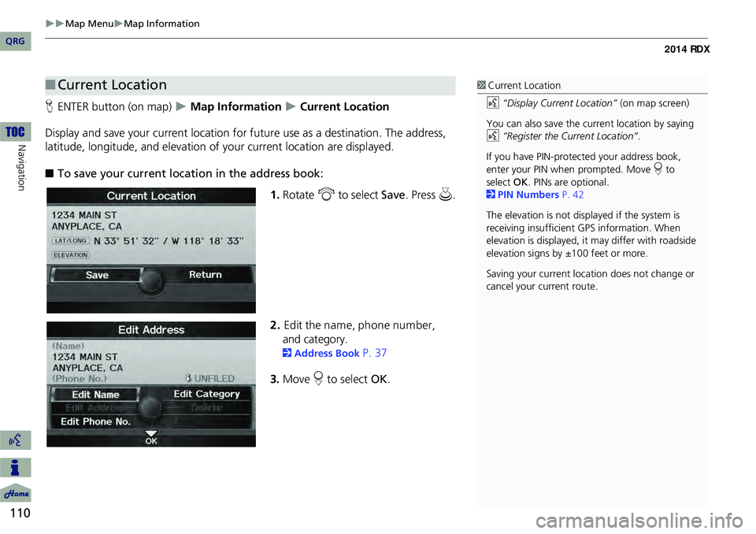Click the voice icon beside "Display Current Location"
The width and height of the screenshot is (756, 534).
[x=492, y=102]
